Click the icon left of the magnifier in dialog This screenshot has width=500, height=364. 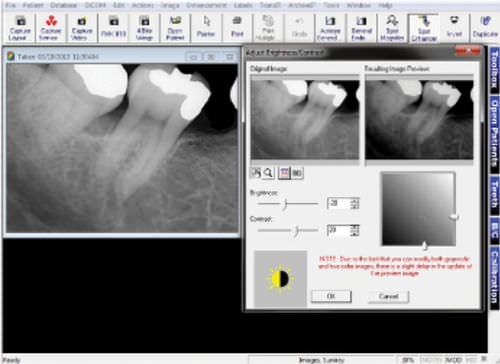[x=256, y=173]
